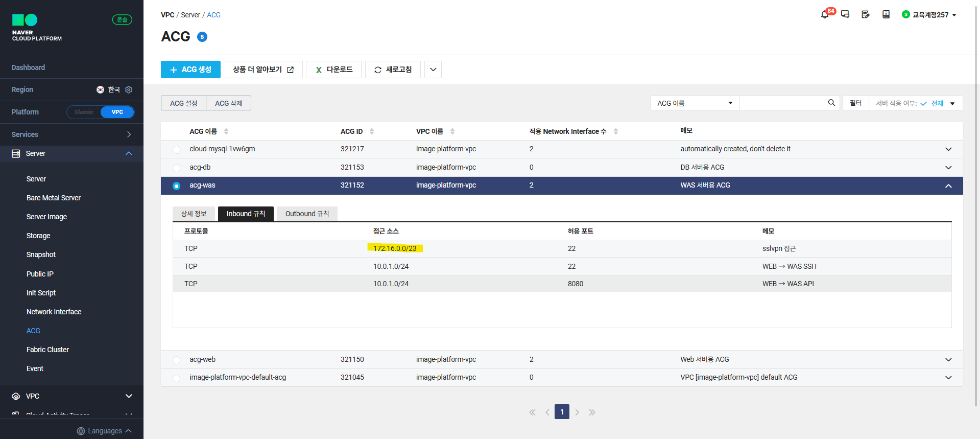The image size is (980, 439).
Task: Open Snapshot menu item
Action: 41,255
